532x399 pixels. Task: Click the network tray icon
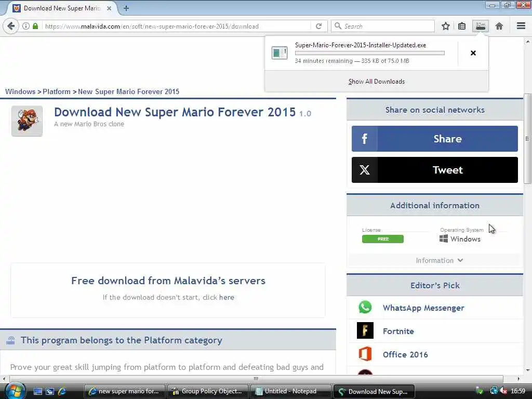[x=494, y=391]
